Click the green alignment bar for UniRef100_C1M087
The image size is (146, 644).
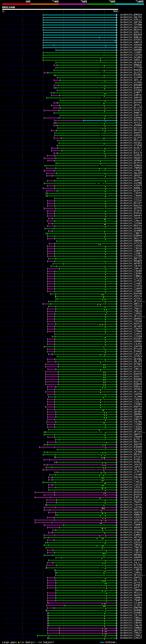[x=80, y=53]
